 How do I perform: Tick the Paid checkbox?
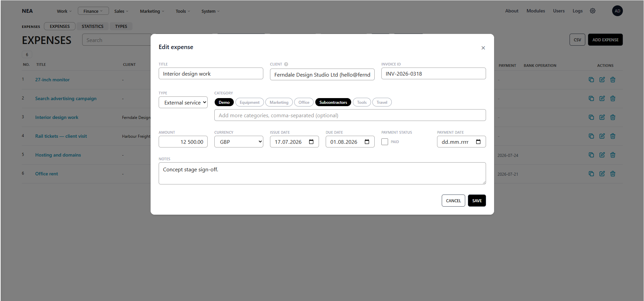pos(385,142)
